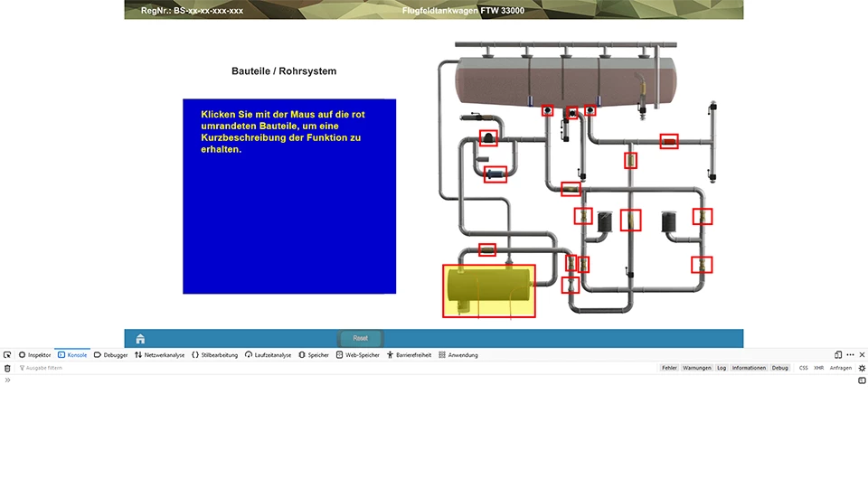The width and height of the screenshot is (868, 488).
Task: Toggle the Fehler console filter
Action: [x=669, y=368]
